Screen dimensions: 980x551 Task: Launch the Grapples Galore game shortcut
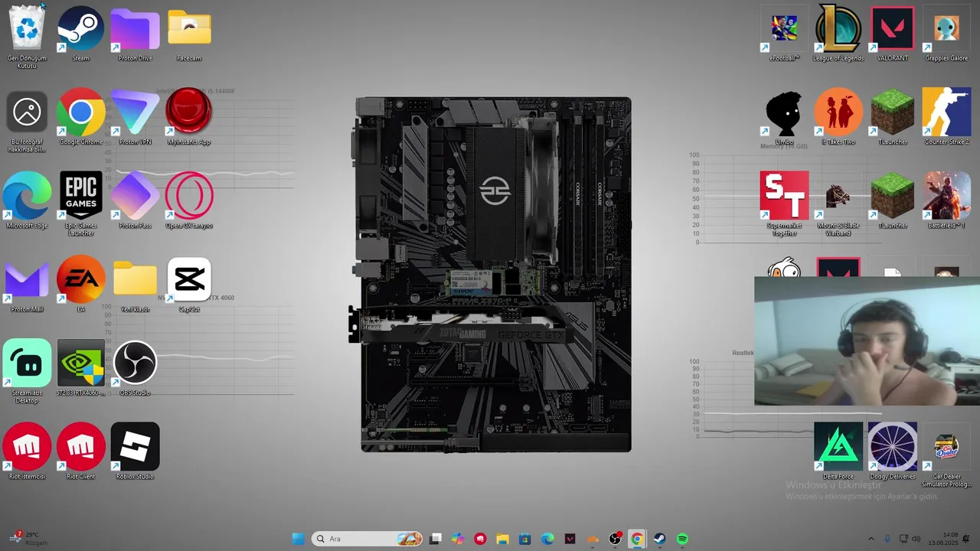[946, 34]
